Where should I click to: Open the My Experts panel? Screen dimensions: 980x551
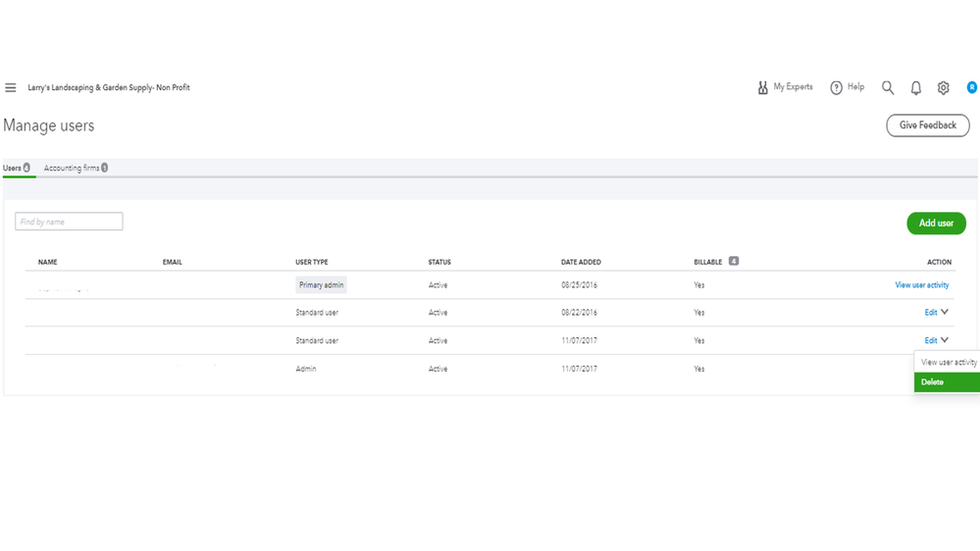point(785,87)
